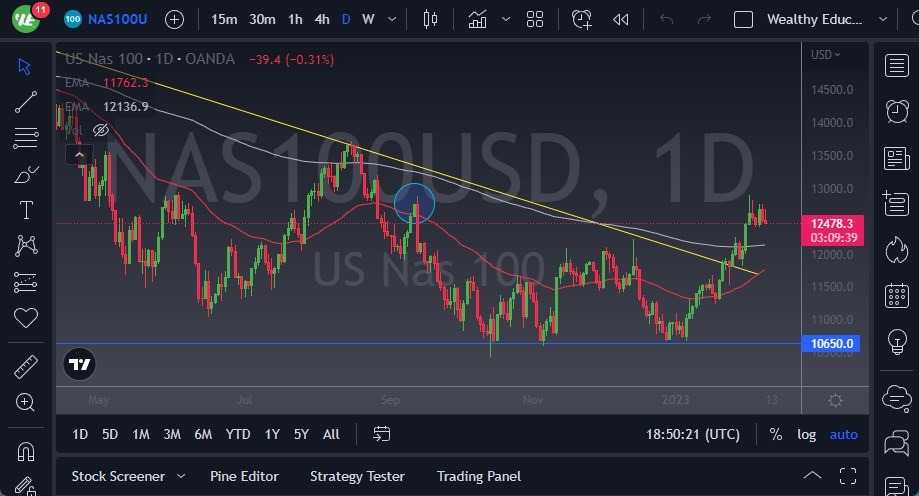Click the YTD date range button
This screenshot has height=496, width=919.
click(x=238, y=434)
